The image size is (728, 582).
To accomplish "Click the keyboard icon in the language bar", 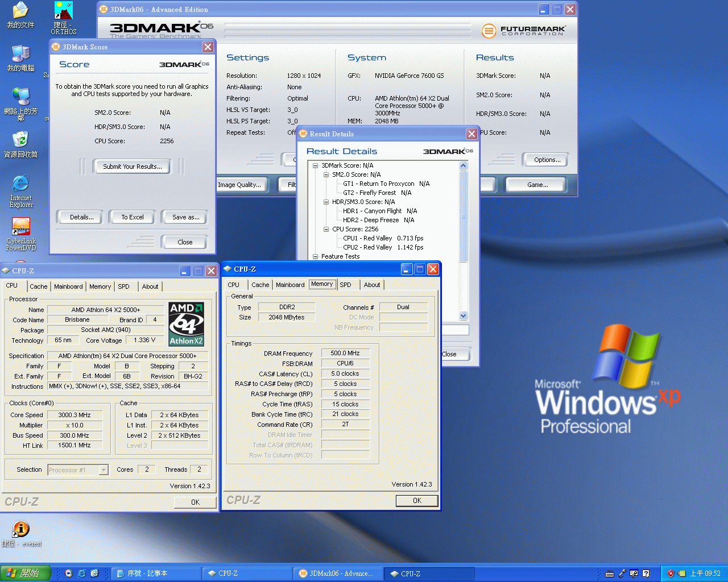I will (x=610, y=573).
